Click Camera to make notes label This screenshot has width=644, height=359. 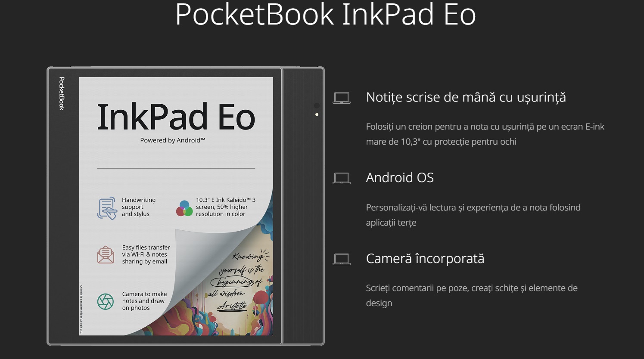(x=144, y=301)
